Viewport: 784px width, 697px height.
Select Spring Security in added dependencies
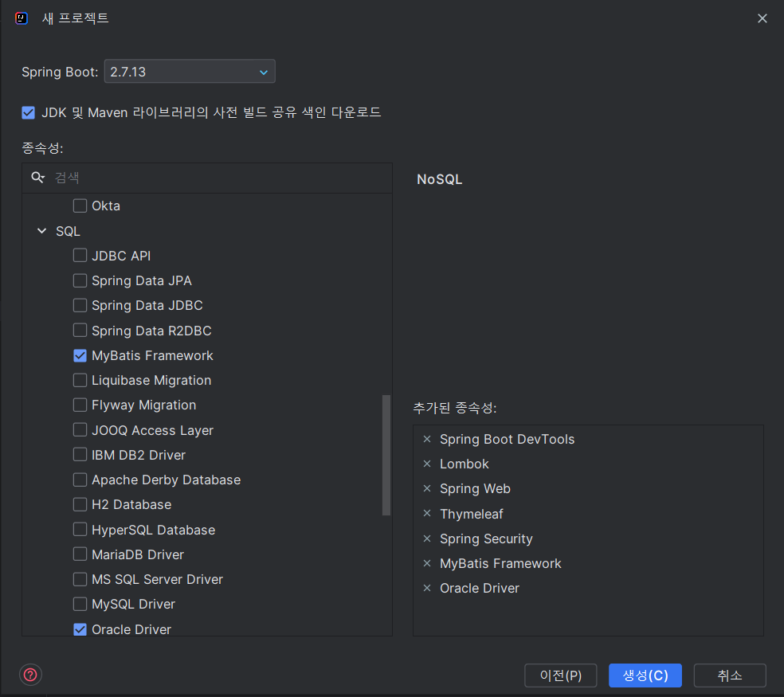486,538
